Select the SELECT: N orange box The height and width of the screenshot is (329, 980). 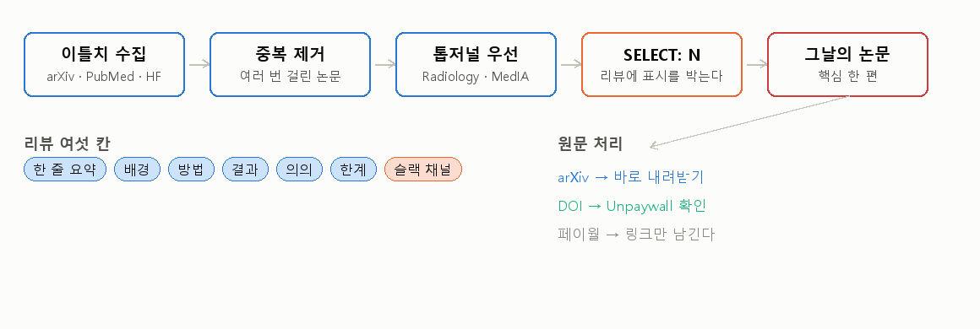point(661,64)
